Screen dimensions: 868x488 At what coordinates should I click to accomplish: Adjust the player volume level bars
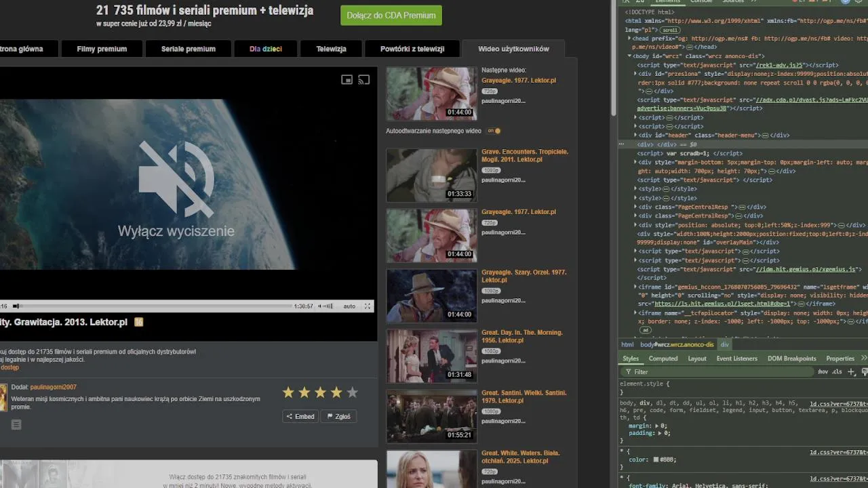tap(329, 306)
